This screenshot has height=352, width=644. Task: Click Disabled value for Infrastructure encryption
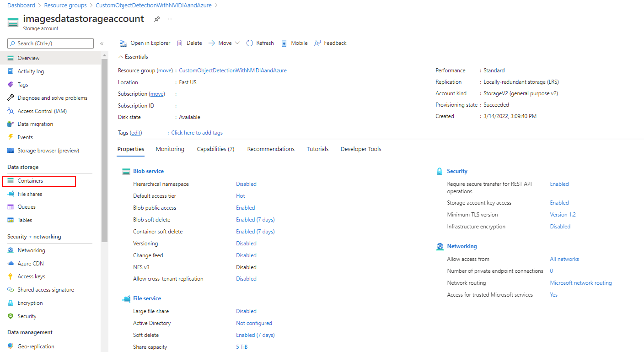(x=560, y=227)
